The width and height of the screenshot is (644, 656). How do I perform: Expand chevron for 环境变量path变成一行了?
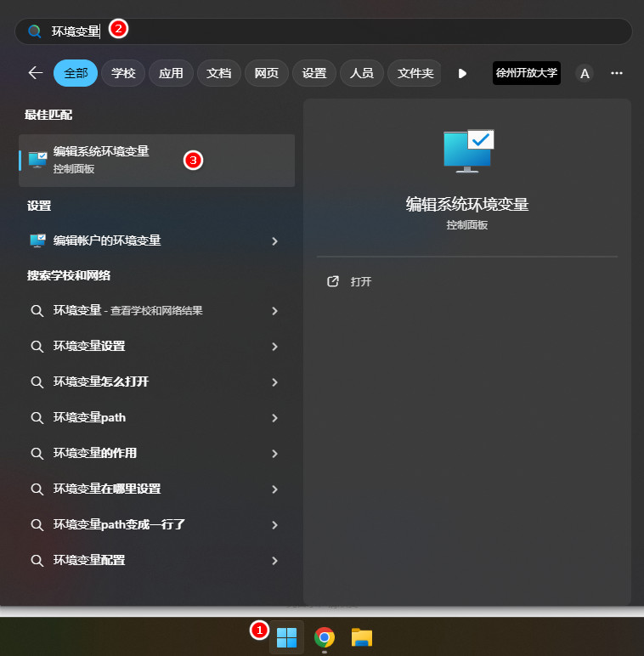[274, 525]
